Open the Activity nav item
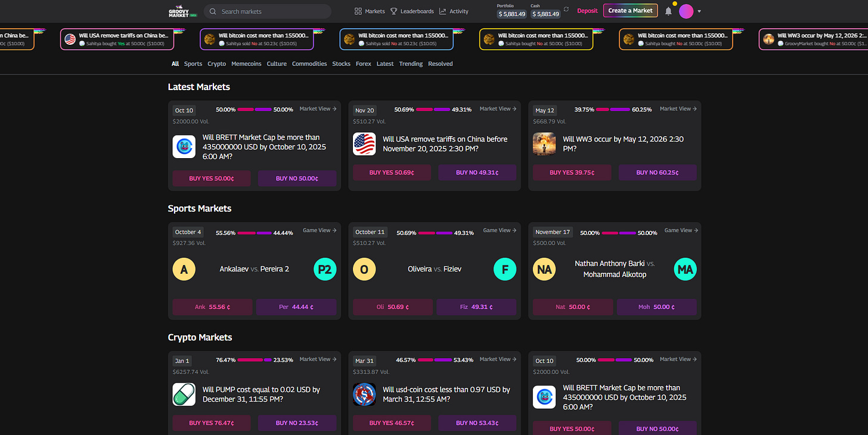Screen dimensions: 868x435 point(454,11)
